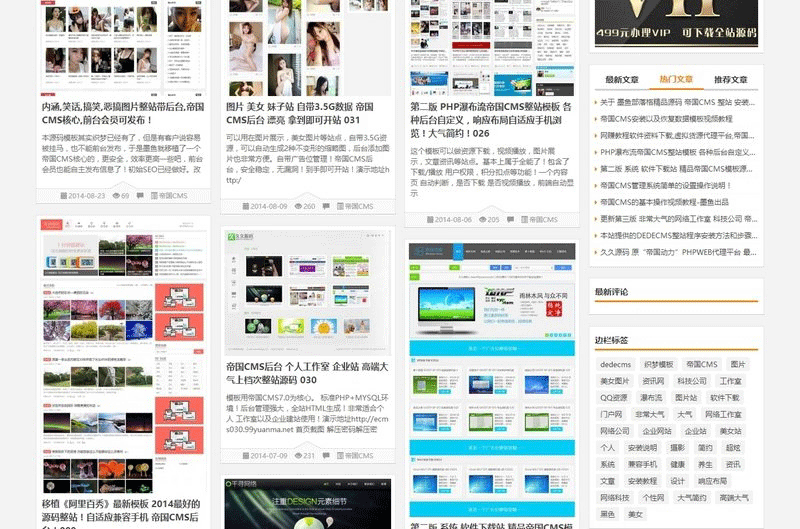Click the 摄影 tag
Screen dimensions: 800x529
tap(678, 448)
